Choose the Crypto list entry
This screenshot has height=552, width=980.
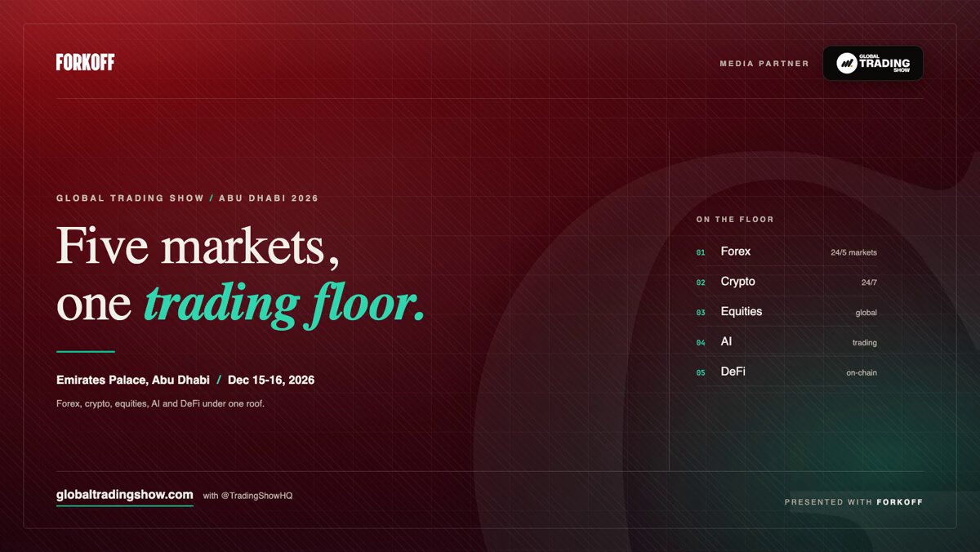click(786, 282)
